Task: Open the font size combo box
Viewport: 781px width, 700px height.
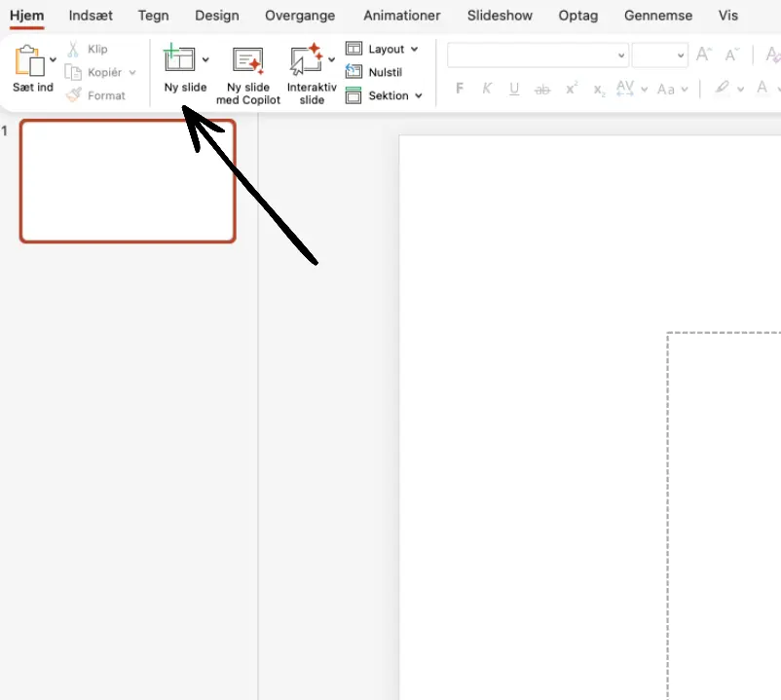Action: (660, 55)
